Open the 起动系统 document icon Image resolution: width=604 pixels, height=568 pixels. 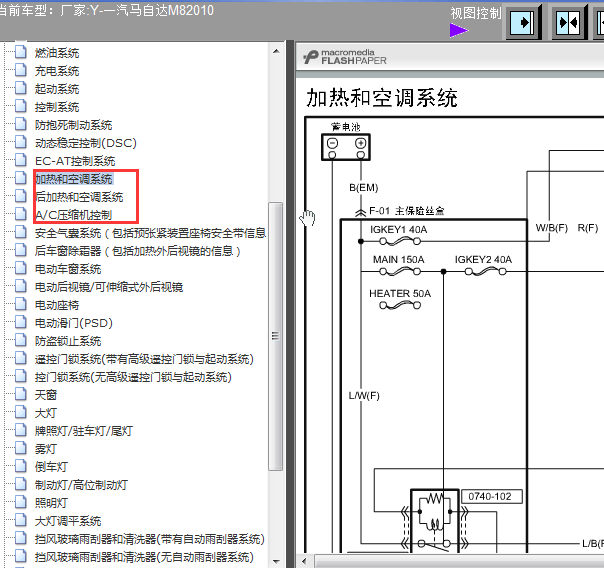[21, 88]
